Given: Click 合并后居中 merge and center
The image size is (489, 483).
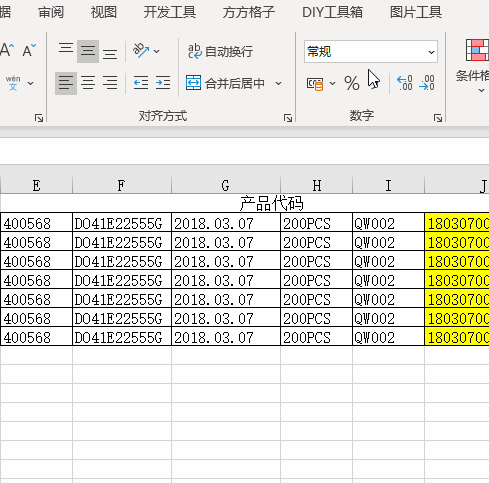Looking at the screenshot, I should (225, 83).
